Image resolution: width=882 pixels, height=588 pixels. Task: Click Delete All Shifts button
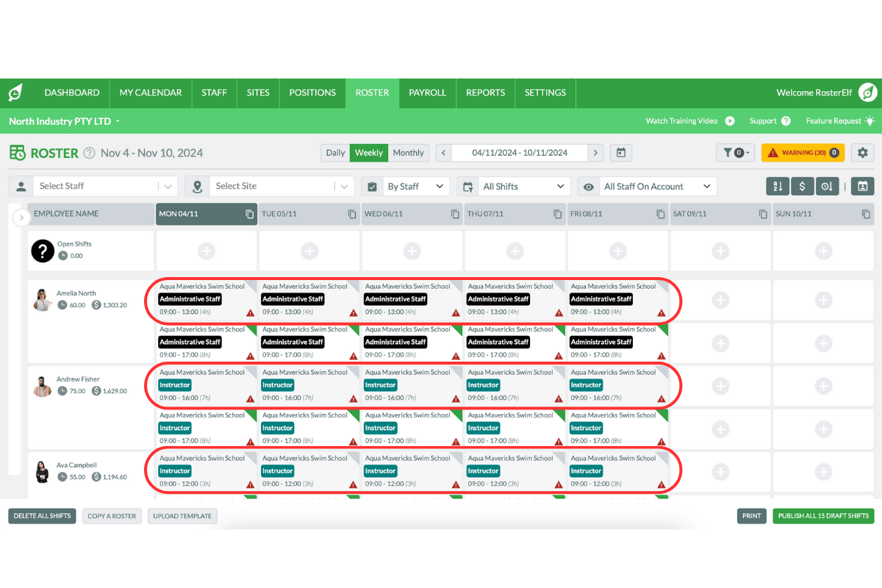43,516
